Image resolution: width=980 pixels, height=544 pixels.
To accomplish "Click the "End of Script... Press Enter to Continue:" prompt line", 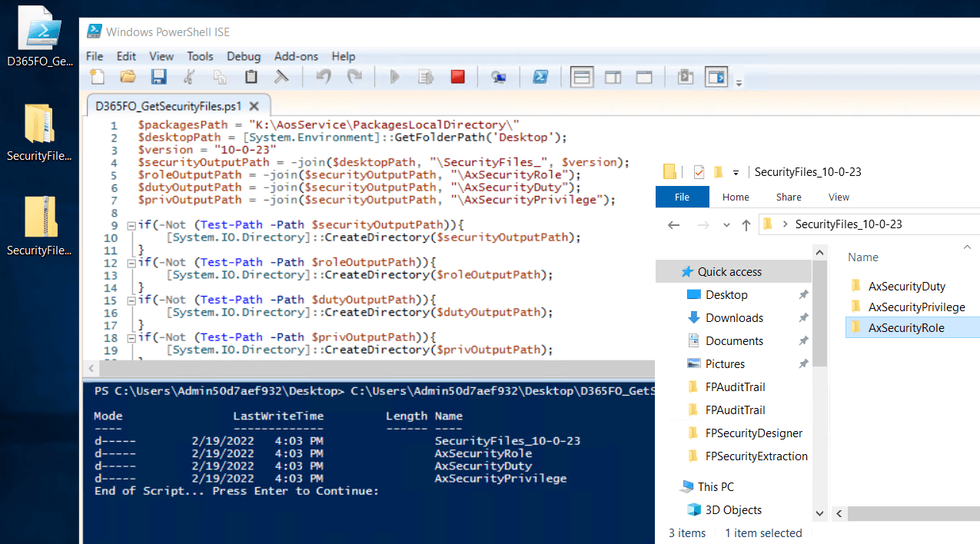I will coord(237,490).
